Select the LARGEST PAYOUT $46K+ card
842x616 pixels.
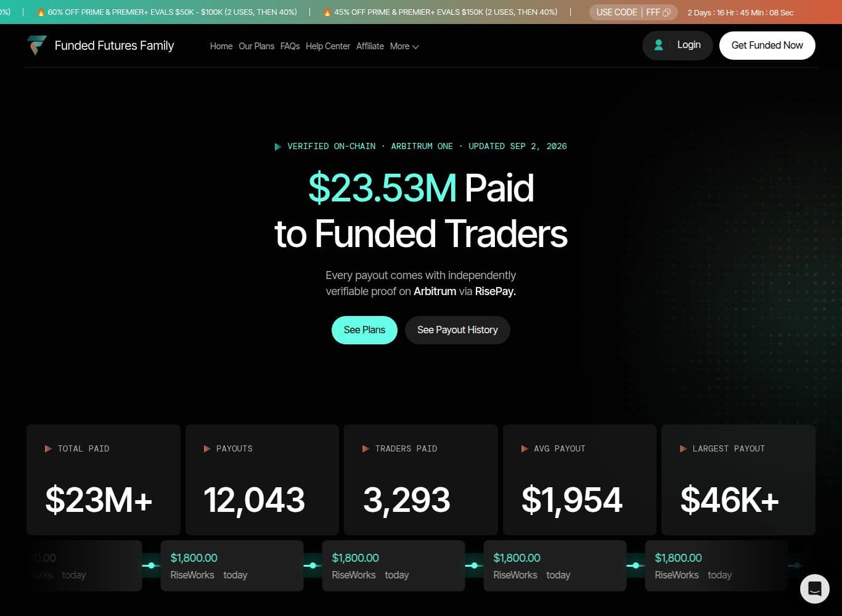tap(738, 480)
